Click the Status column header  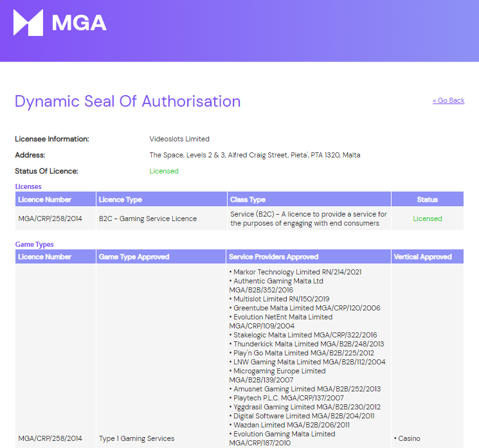(x=428, y=199)
